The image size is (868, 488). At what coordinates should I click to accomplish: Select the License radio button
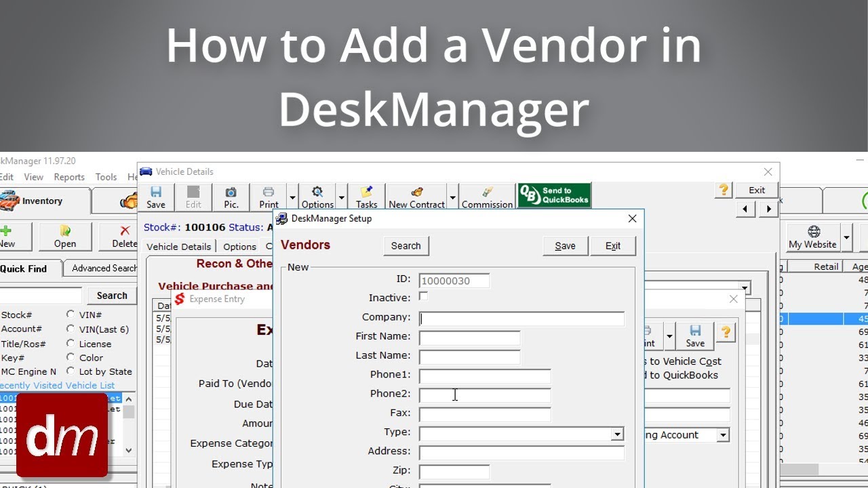[x=71, y=343]
